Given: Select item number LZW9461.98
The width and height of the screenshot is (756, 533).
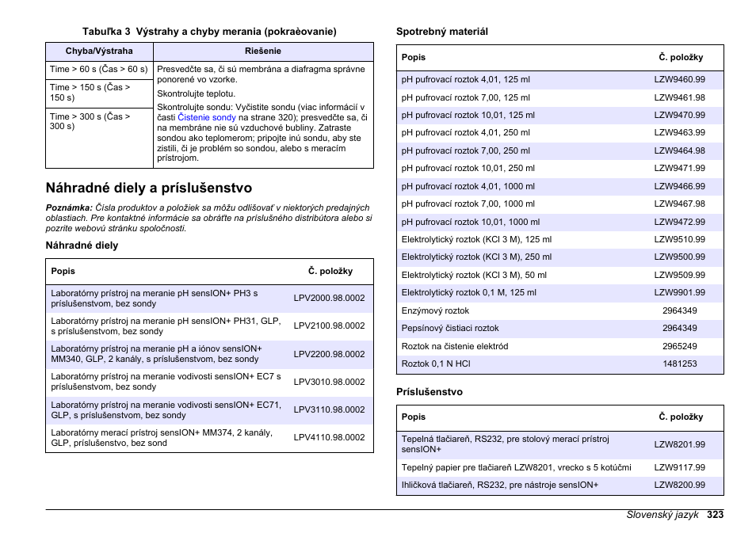Looking at the screenshot, I should click(x=680, y=97).
